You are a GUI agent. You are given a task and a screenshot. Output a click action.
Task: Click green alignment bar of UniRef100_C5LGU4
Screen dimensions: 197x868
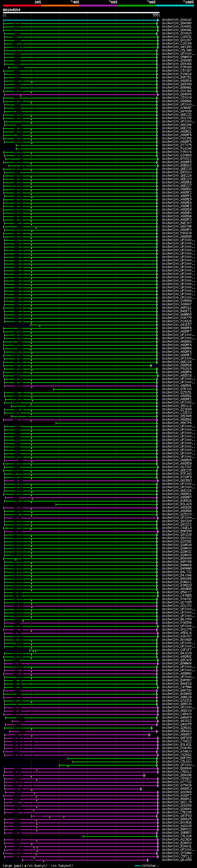(120, 837)
